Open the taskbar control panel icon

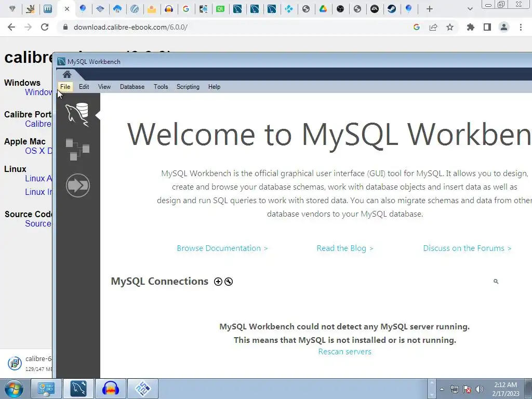[x=46, y=389]
